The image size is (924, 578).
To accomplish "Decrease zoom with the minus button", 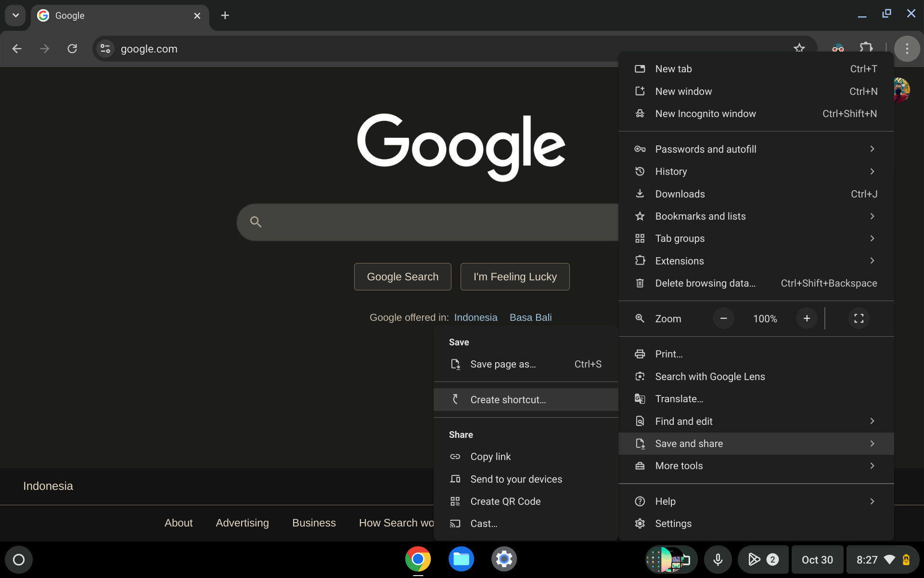I will 723,318.
